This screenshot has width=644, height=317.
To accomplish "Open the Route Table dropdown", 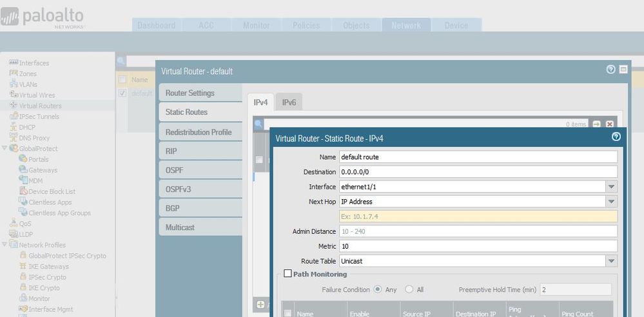I will pyautogui.click(x=611, y=261).
